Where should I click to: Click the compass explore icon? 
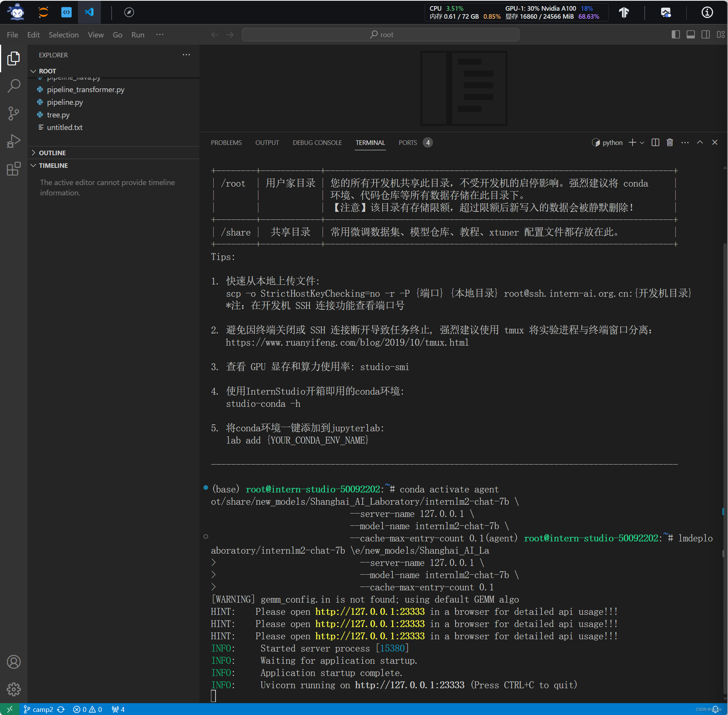click(129, 12)
